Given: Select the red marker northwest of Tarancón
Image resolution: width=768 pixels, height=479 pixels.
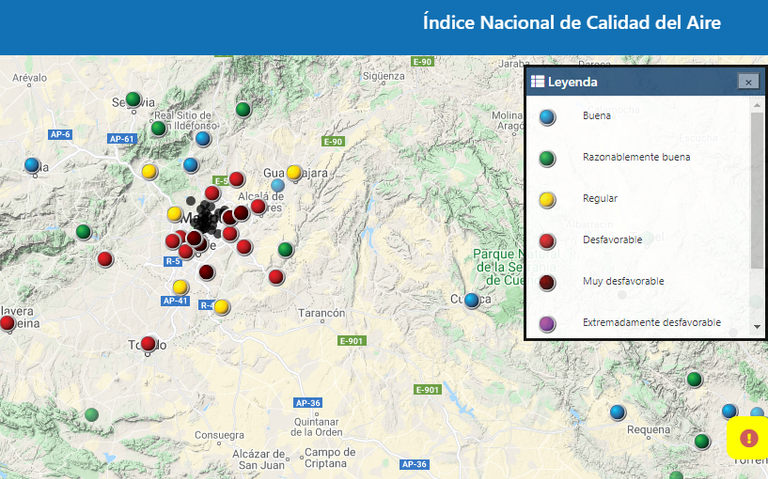Looking at the screenshot, I should pyautogui.click(x=276, y=277).
